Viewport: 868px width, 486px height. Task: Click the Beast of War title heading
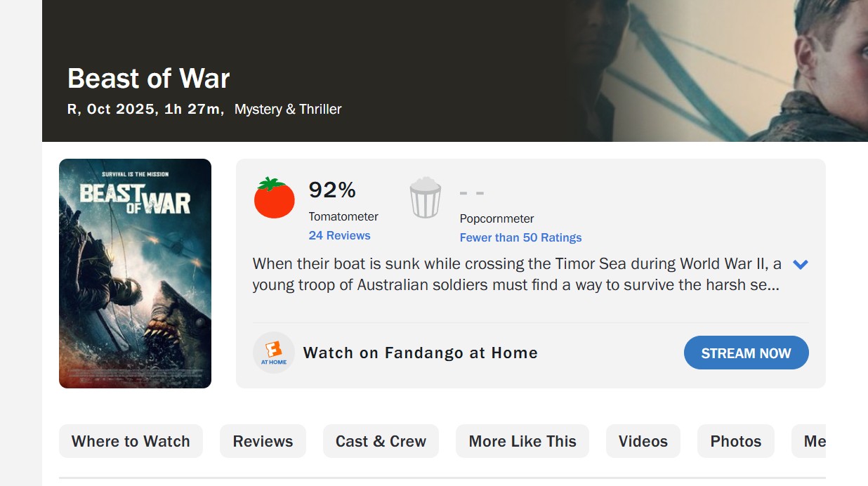(149, 79)
